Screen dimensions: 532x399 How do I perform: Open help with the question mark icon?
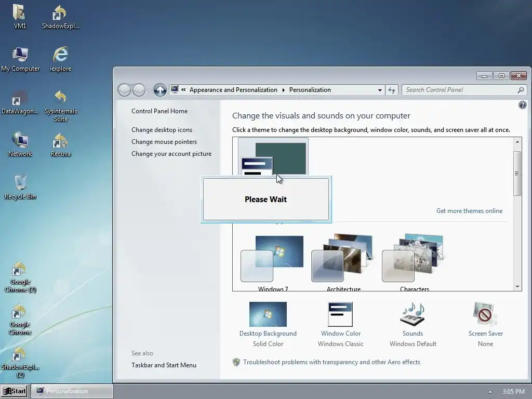pyautogui.click(x=523, y=105)
